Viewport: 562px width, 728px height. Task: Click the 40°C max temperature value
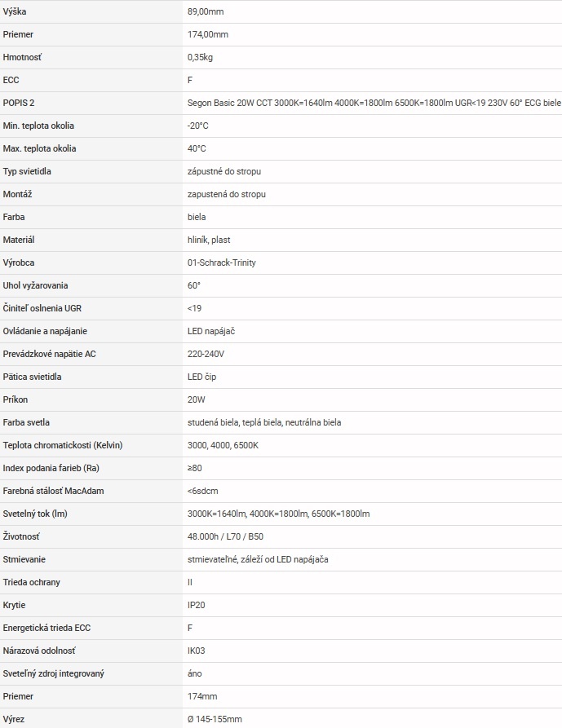tap(197, 149)
